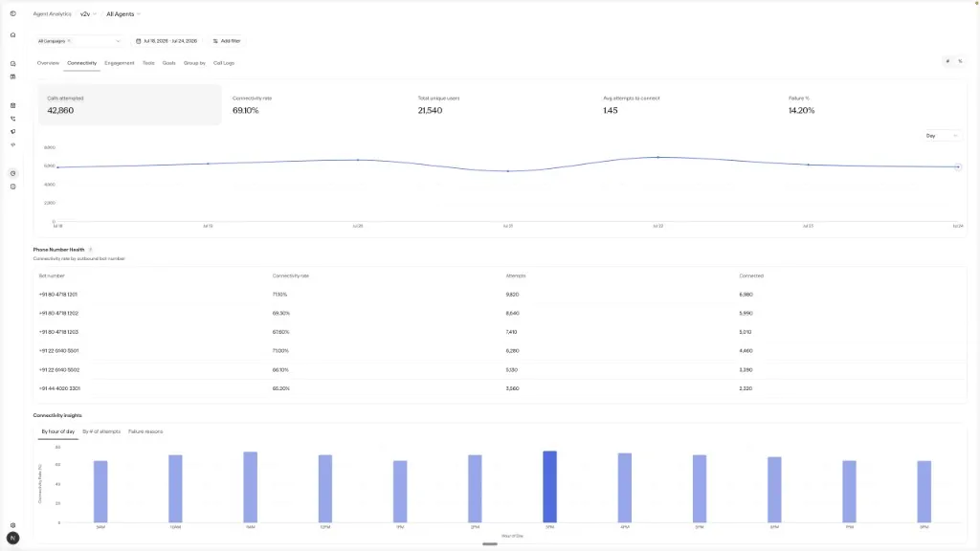
Task: Select the Connectivity tab
Action: click(82, 63)
